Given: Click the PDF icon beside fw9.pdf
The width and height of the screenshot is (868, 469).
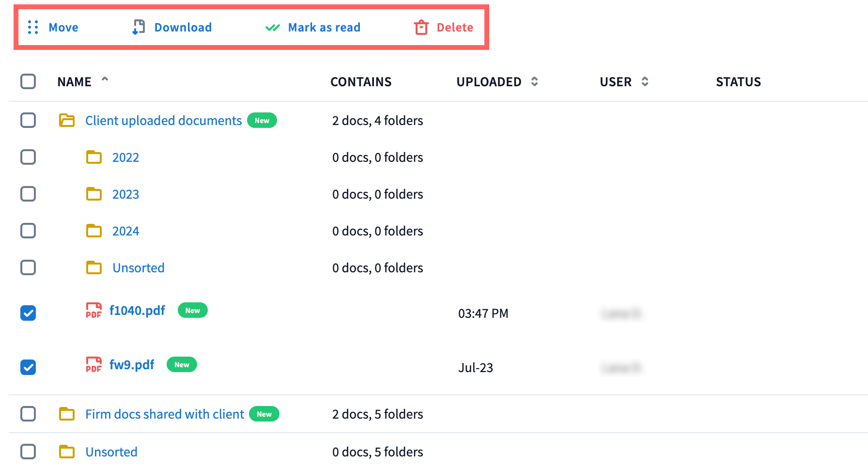Looking at the screenshot, I should pyautogui.click(x=93, y=365).
